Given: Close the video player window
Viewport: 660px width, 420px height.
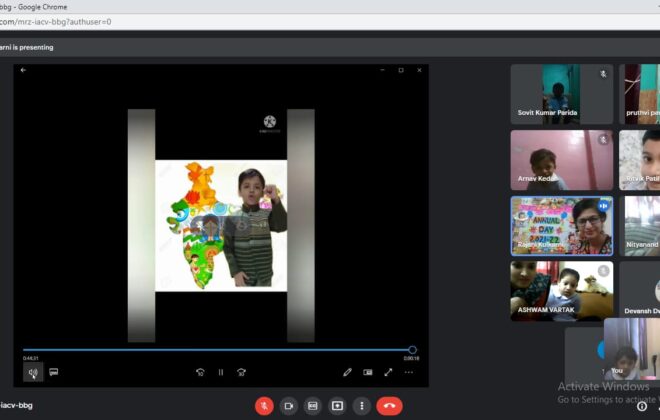Looking at the screenshot, I should [x=419, y=70].
